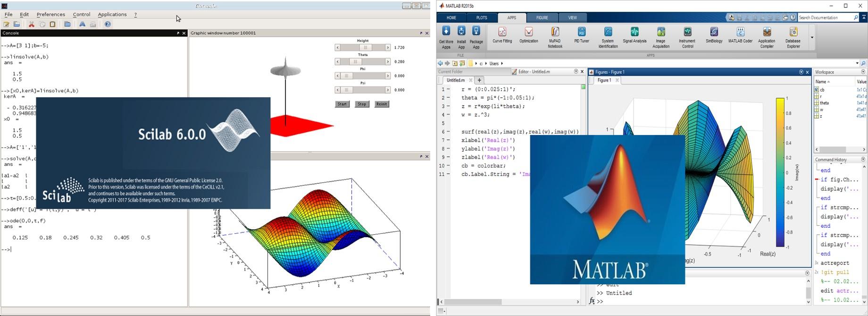Expand the MATLAB apps gallery dropdown arrow

(812, 37)
